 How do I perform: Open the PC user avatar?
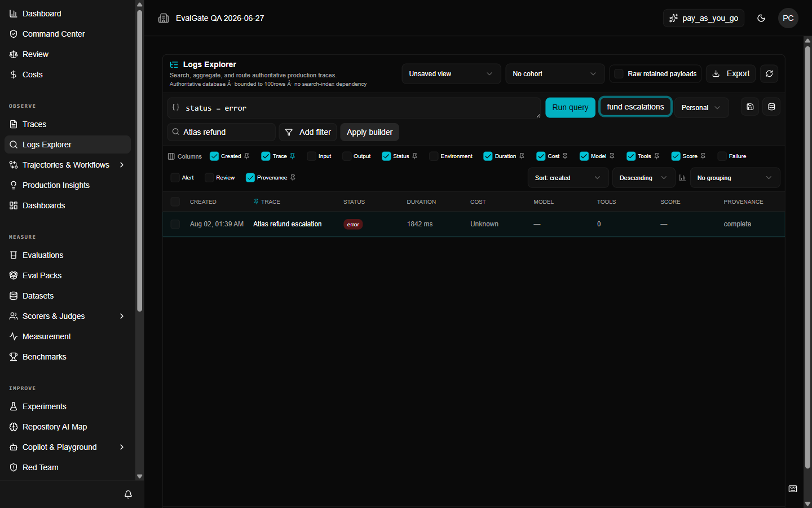(x=788, y=18)
